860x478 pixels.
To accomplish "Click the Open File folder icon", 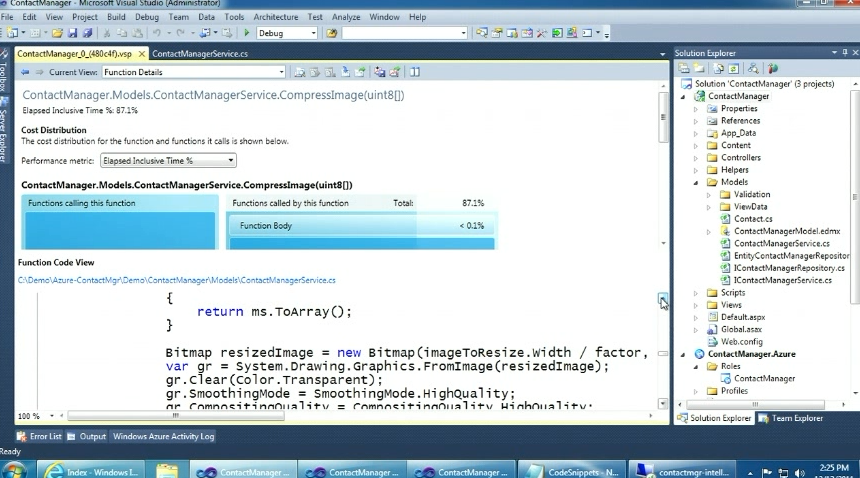I will coord(57,33).
